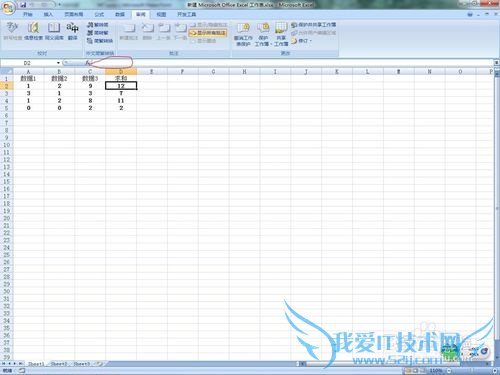500x375 pixels.
Task: Open Customize Quick Access Toolbar dropdown
Action: click(59, 5)
